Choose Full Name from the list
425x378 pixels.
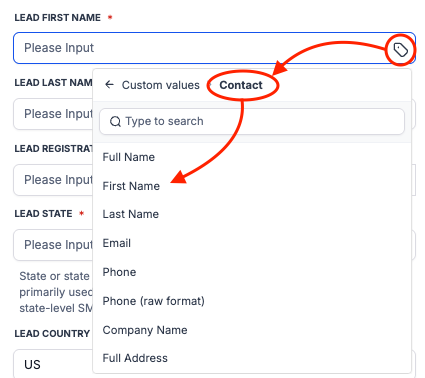point(129,157)
